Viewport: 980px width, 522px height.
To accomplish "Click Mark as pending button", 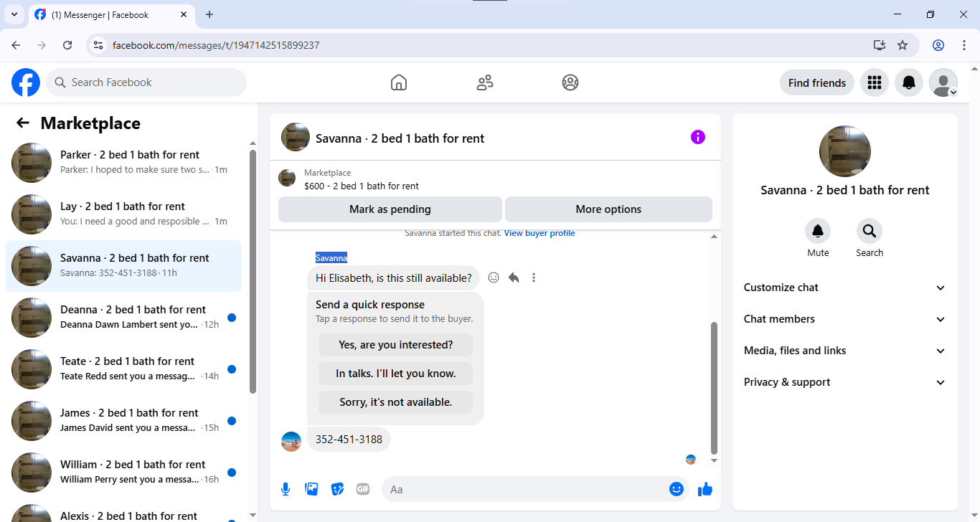I will (390, 209).
